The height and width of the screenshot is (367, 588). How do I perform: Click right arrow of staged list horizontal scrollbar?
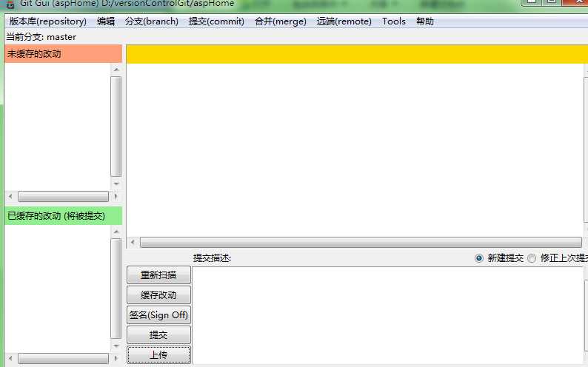point(116,358)
